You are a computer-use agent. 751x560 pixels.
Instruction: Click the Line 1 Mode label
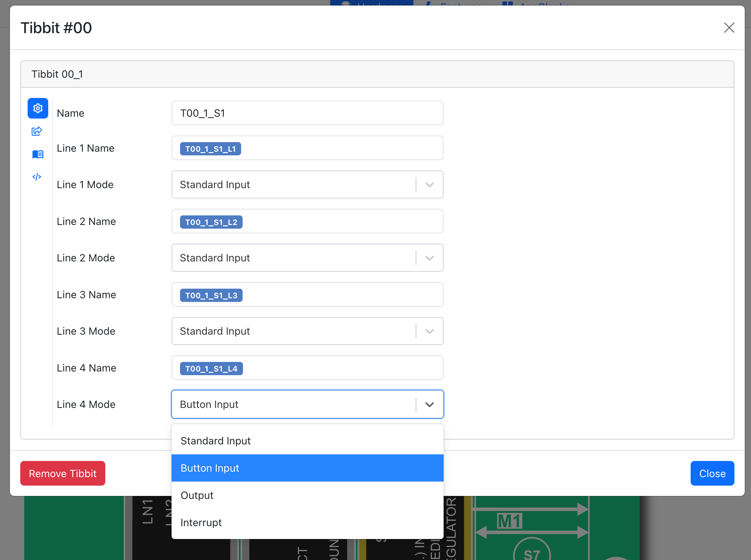click(85, 184)
